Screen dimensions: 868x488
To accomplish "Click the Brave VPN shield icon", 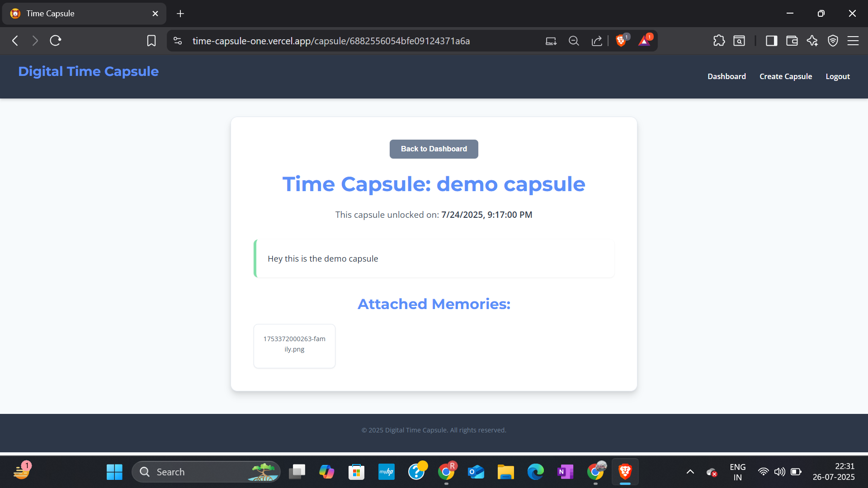I will 833,41.
